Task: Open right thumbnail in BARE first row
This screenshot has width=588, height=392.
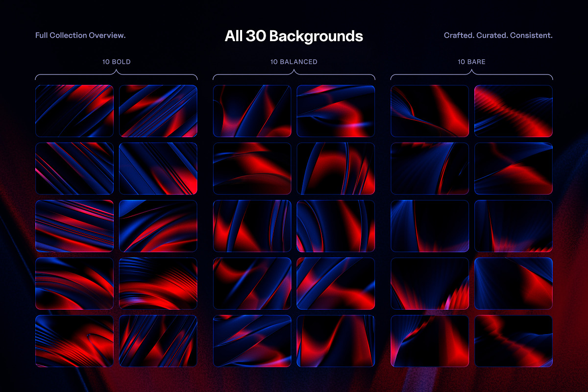Action: click(514, 111)
